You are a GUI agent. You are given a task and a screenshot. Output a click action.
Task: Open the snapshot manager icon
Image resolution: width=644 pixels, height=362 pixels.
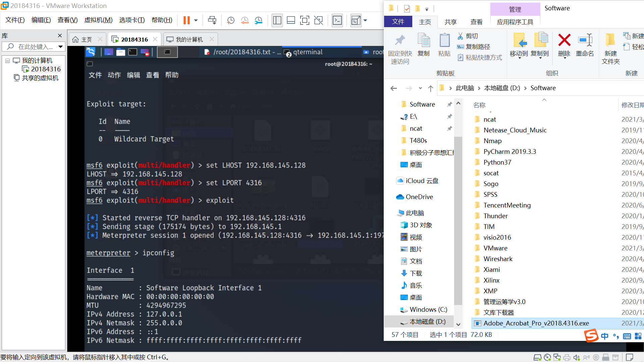[x=258, y=20]
